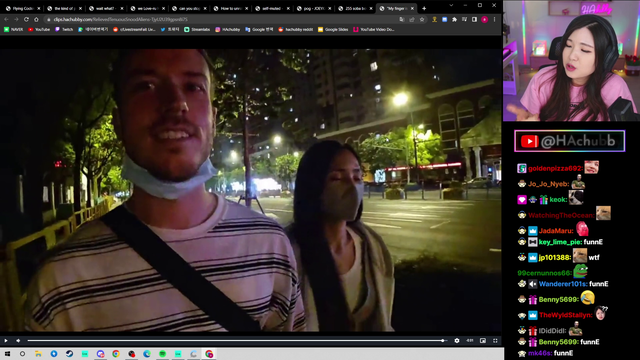This screenshot has height=360, width=640.
Task: Switch to the 'Flying Cock' tab
Action: click(x=23, y=8)
